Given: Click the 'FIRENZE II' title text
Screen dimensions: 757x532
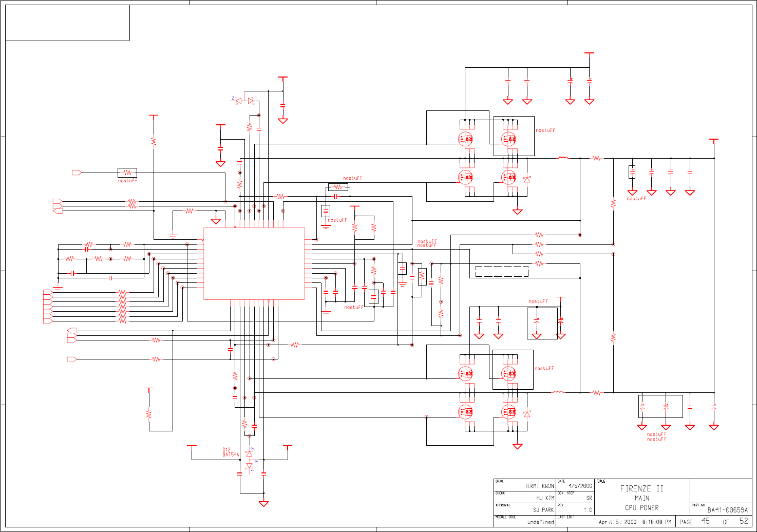Looking at the screenshot, I should 641,489.
